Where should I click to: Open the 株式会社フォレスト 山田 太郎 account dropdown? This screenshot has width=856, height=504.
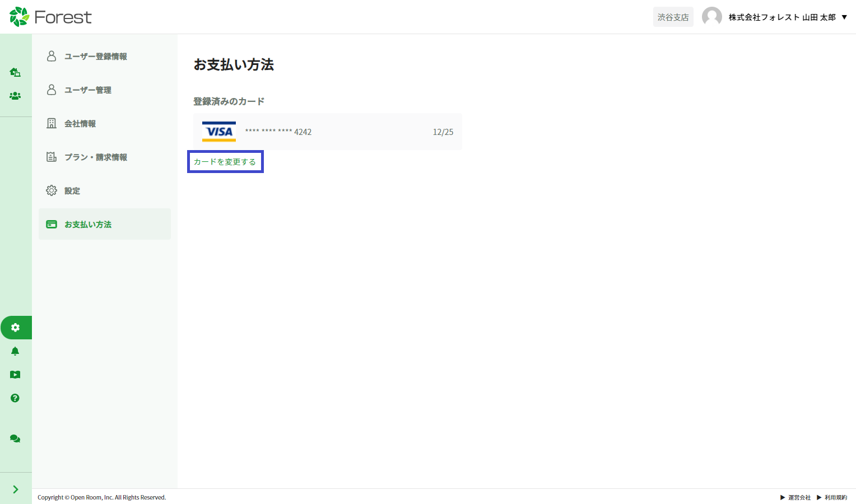pos(787,17)
